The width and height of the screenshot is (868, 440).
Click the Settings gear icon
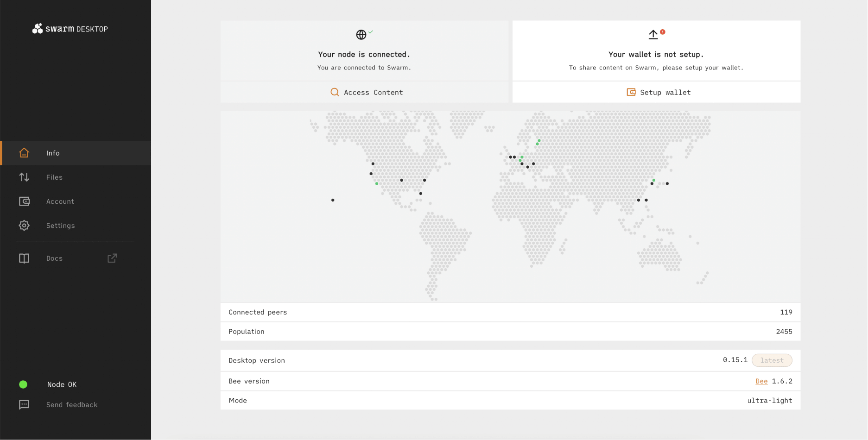[24, 226]
